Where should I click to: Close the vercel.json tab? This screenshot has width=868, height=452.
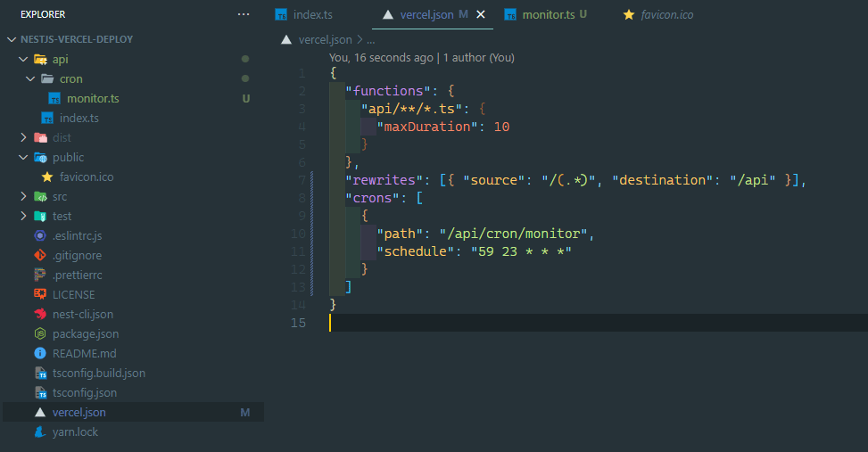coord(481,15)
